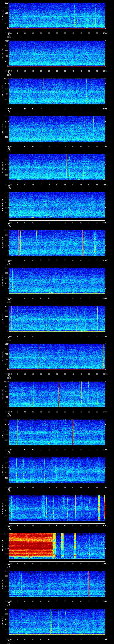Click the 1000 frequency tick of 16:20:00 spectrogram
This screenshot has width=114, height=644.
coord(6,155)
